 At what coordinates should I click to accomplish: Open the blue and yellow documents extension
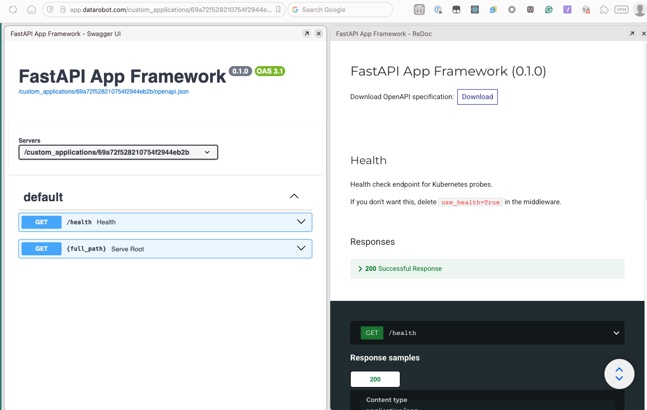pyautogui.click(x=493, y=9)
